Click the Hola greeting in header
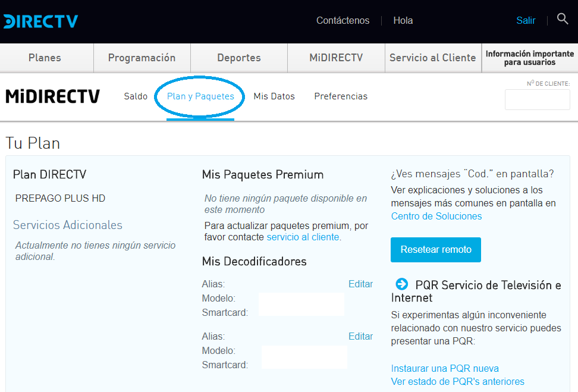This screenshot has width=578, height=392. [403, 20]
